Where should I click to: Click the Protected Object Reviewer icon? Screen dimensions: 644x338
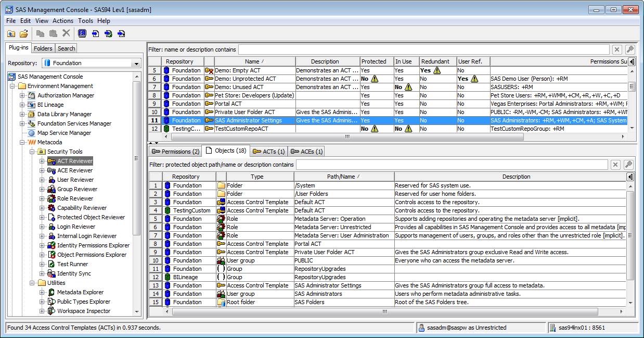point(51,217)
